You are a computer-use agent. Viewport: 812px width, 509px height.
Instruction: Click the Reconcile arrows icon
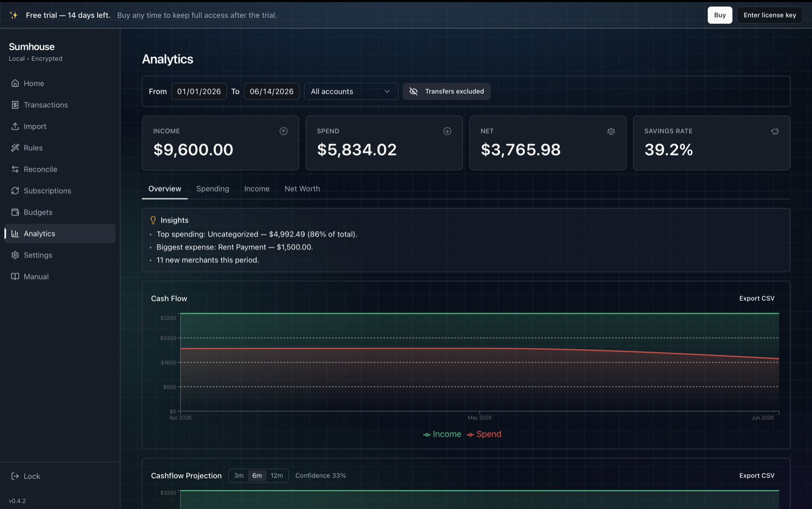15,169
